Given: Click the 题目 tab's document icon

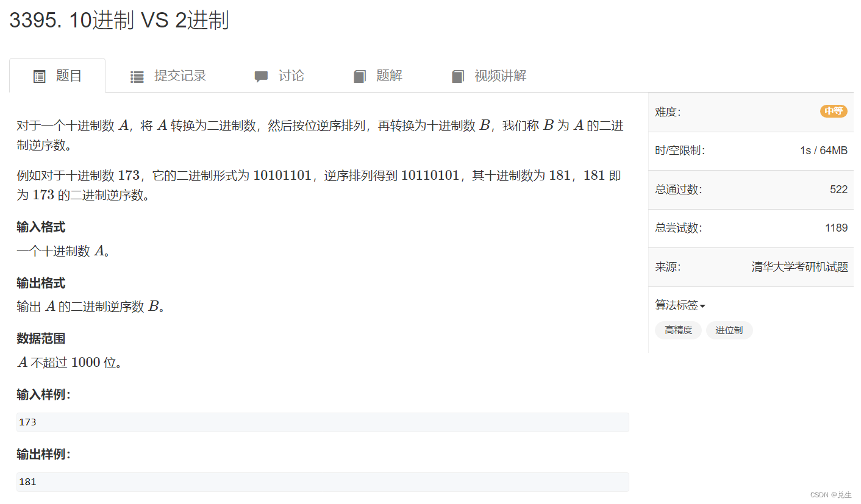Looking at the screenshot, I should [39, 76].
